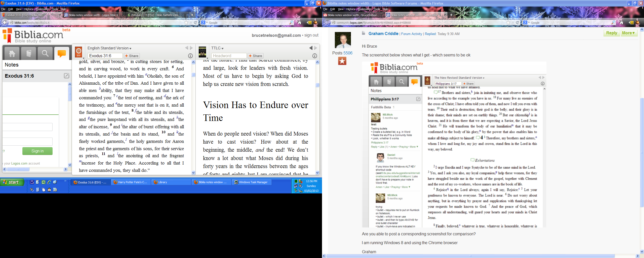Click Back button in Biblia Firefox window
Screen dimensions: 644x258
tap(5, 22)
